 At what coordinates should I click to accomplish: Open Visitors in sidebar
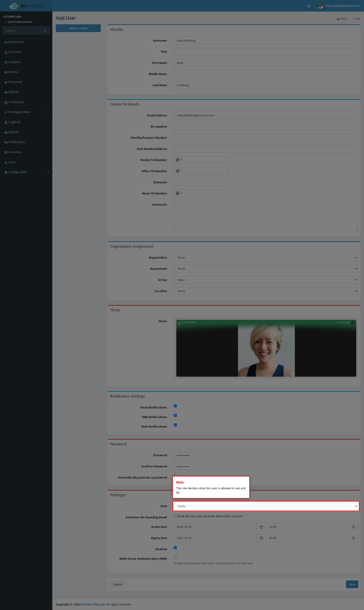26,72
